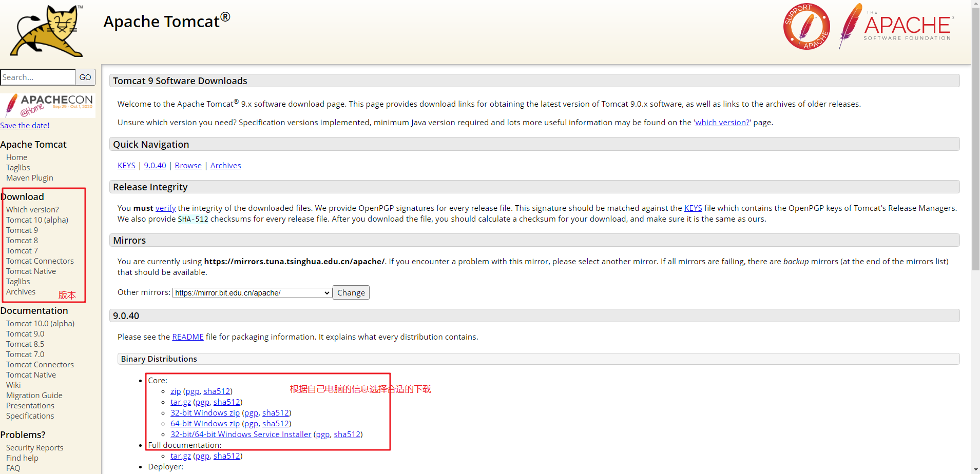Open sha512 checksum for Core zip
The image size is (980, 474).
[217, 391]
